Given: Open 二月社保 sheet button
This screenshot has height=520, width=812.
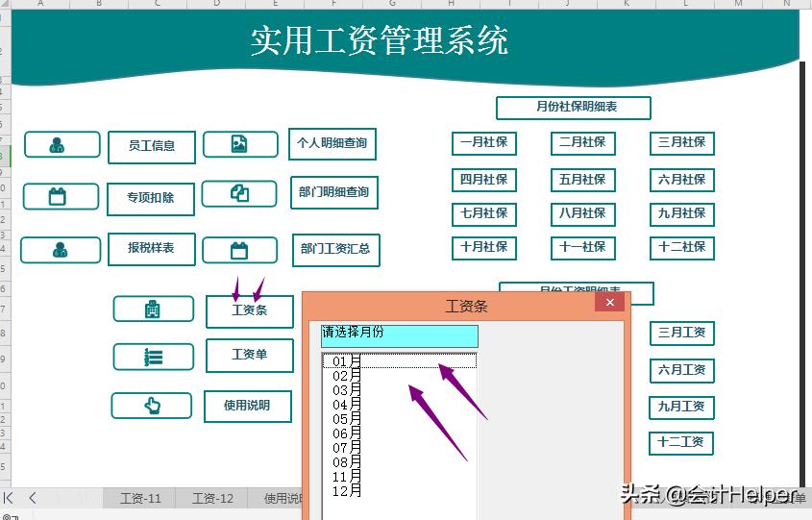Looking at the screenshot, I should pos(583,143).
